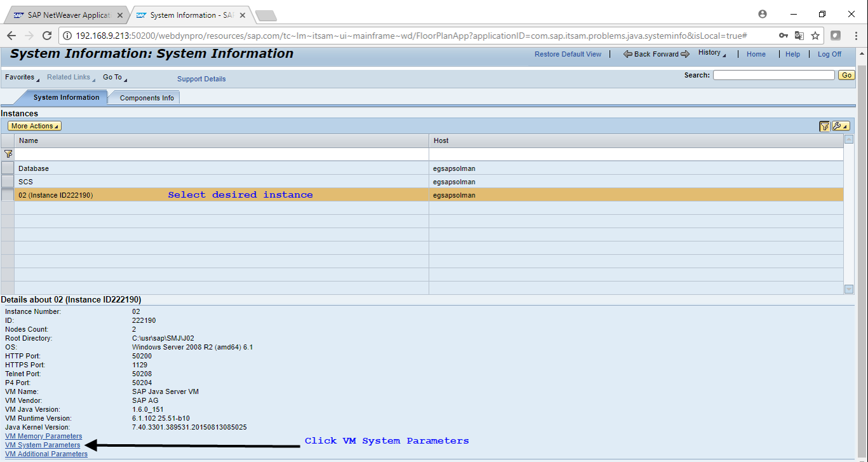
Task: Select the 02 instance row selector
Action: coord(7,195)
